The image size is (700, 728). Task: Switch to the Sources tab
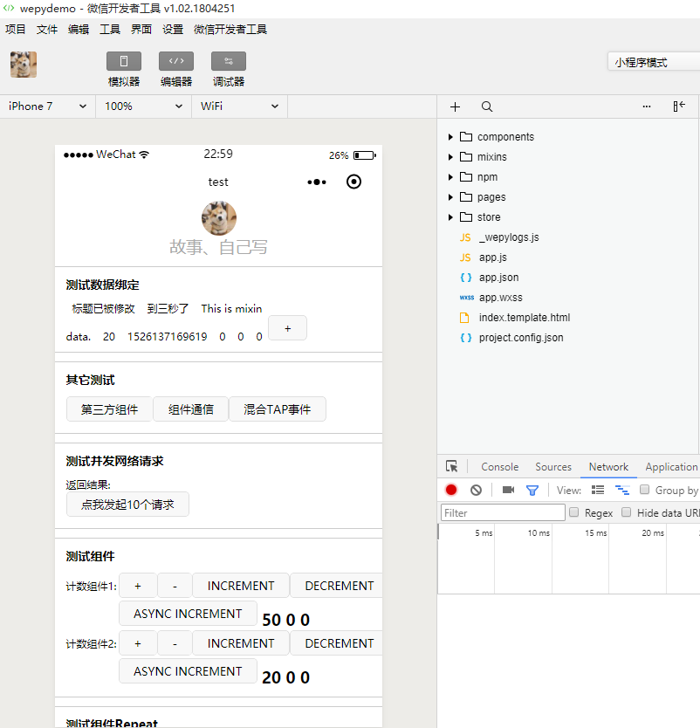click(552, 467)
